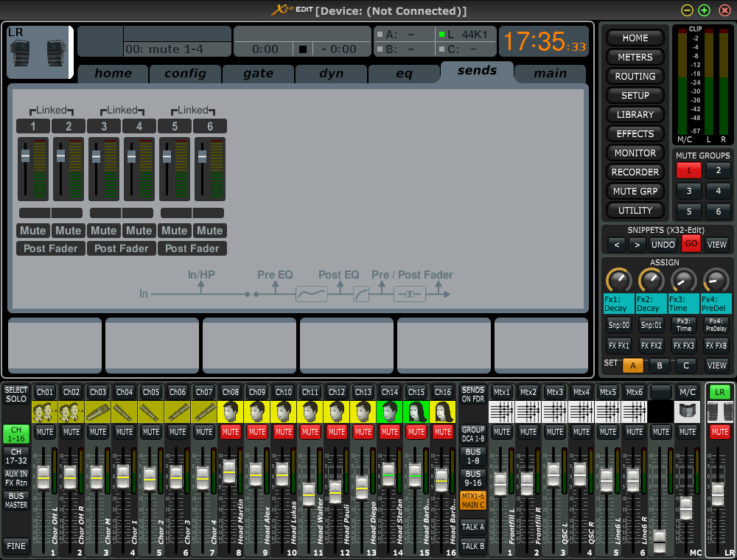The image size is (737, 560).
Task: Mute send bus 6 in sends tab
Action: pos(209,231)
